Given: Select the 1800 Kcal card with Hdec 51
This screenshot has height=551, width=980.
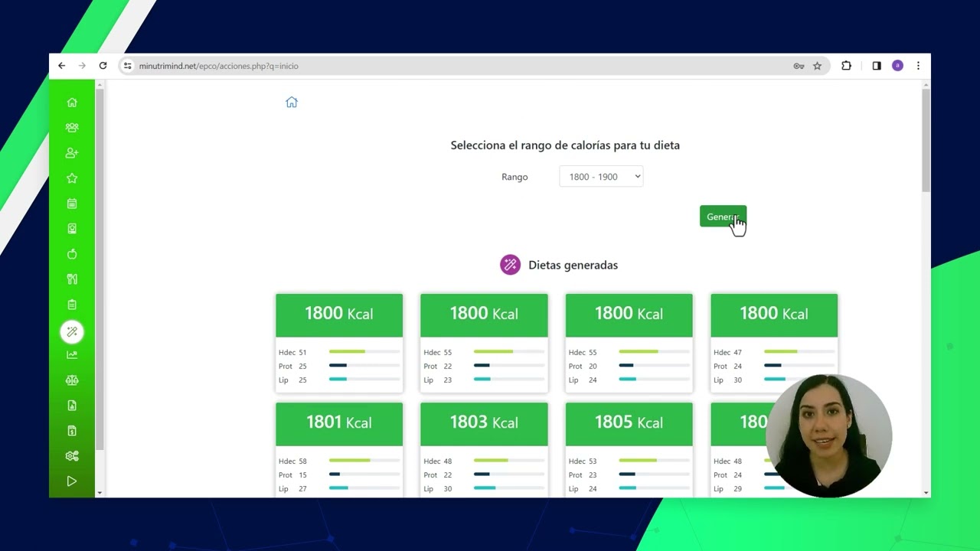Looking at the screenshot, I should [339, 343].
